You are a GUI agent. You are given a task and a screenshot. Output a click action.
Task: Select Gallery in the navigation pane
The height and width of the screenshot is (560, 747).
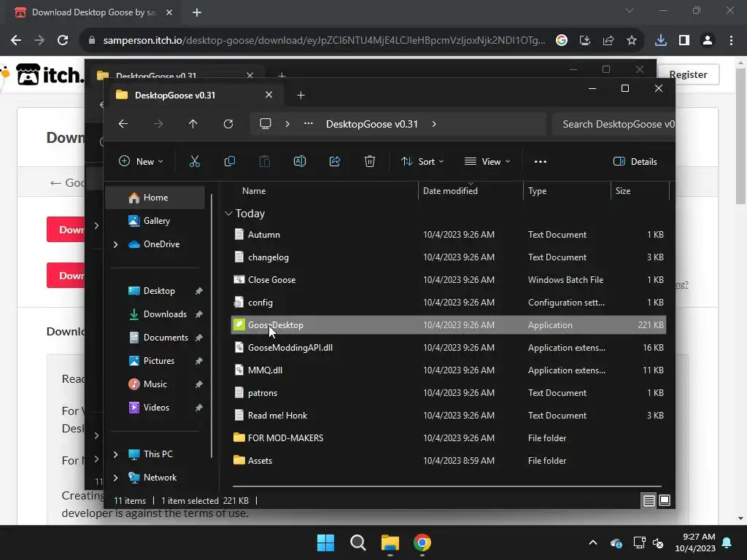155,221
